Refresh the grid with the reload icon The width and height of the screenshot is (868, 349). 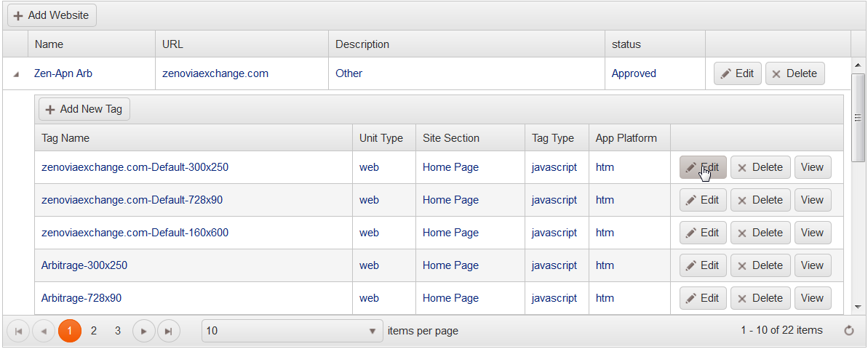pos(848,331)
